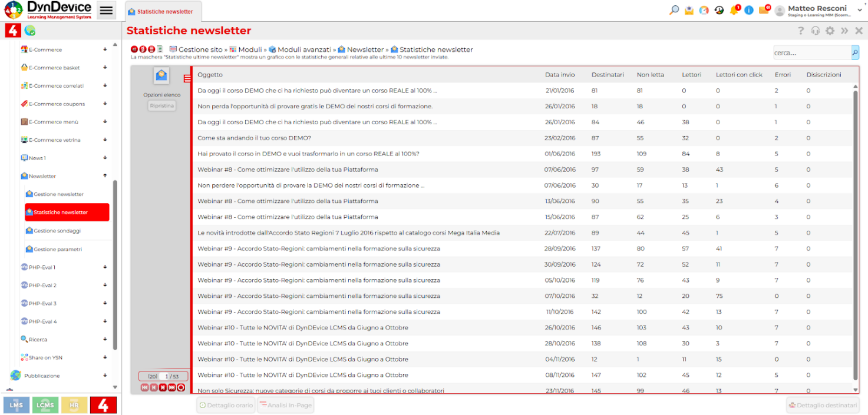Click the speedometer dashboard icon
868x415 pixels.
coord(704,10)
